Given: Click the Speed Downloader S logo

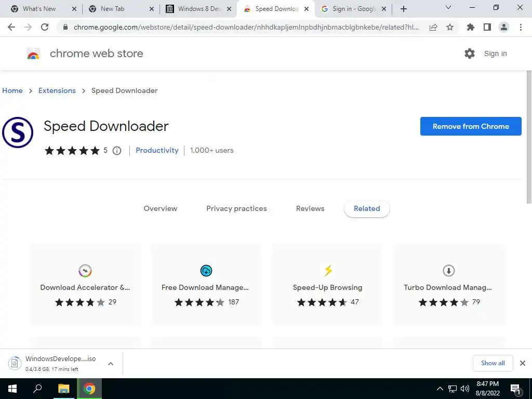Looking at the screenshot, I should pyautogui.click(x=18, y=132).
